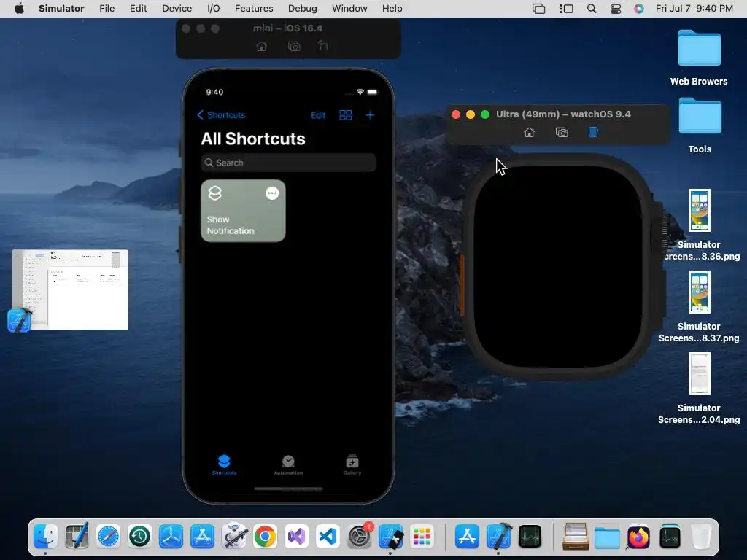This screenshot has width=747, height=560.
Task: Tap Edit in the iPhone Shortcuts app
Action: click(x=318, y=115)
